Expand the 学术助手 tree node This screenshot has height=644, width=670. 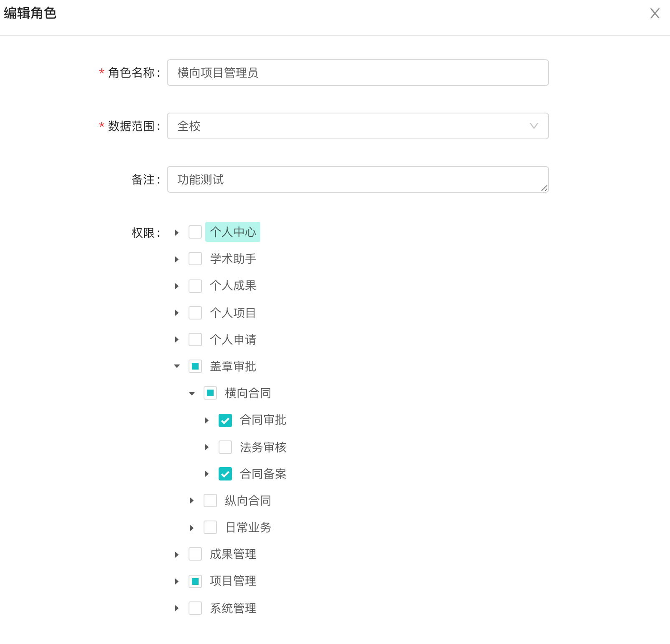(x=177, y=259)
